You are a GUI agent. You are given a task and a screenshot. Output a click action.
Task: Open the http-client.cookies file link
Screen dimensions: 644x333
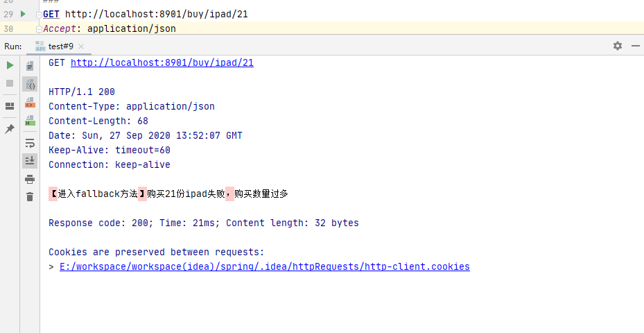coord(264,266)
